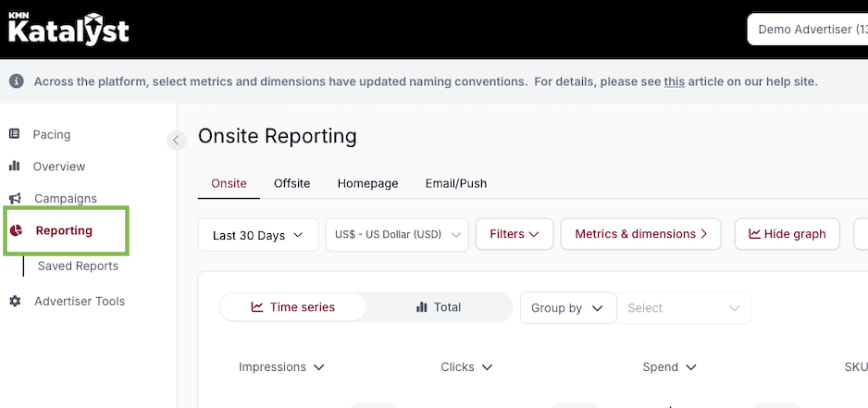Click the Campaigns megaphone icon
Image resolution: width=868 pixels, height=408 pixels.
15,198
